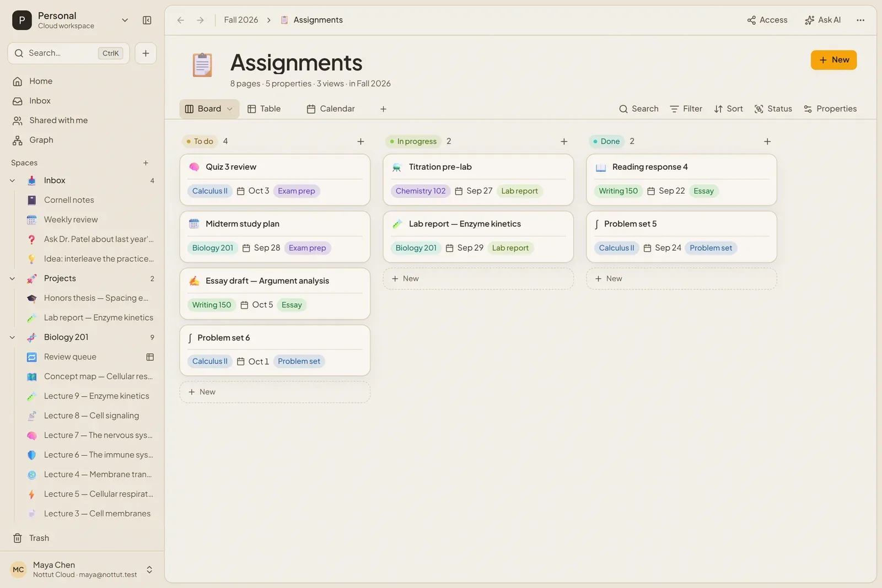Open Midterm study plan card
The width and height of the screenshot is (882, 588).
click(275, 237)
